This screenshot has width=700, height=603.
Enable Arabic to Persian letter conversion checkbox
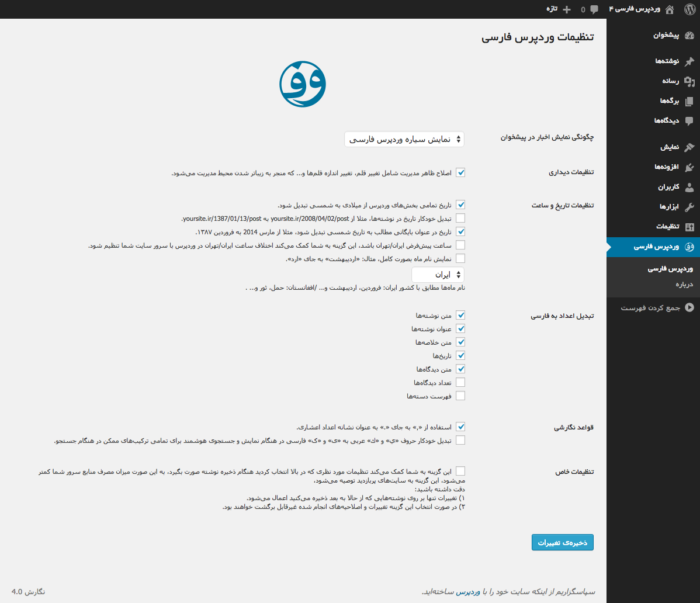click(x=460, y=440)
